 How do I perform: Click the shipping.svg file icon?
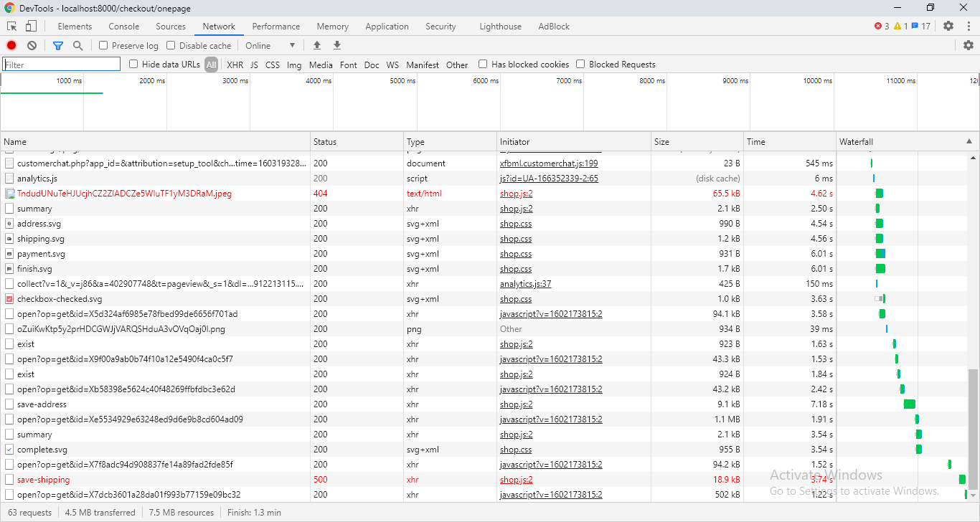(9, 239)
